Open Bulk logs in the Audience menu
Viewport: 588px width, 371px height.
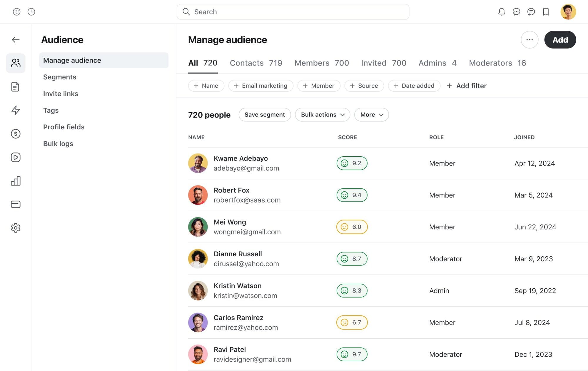click(x=58, y=144)
